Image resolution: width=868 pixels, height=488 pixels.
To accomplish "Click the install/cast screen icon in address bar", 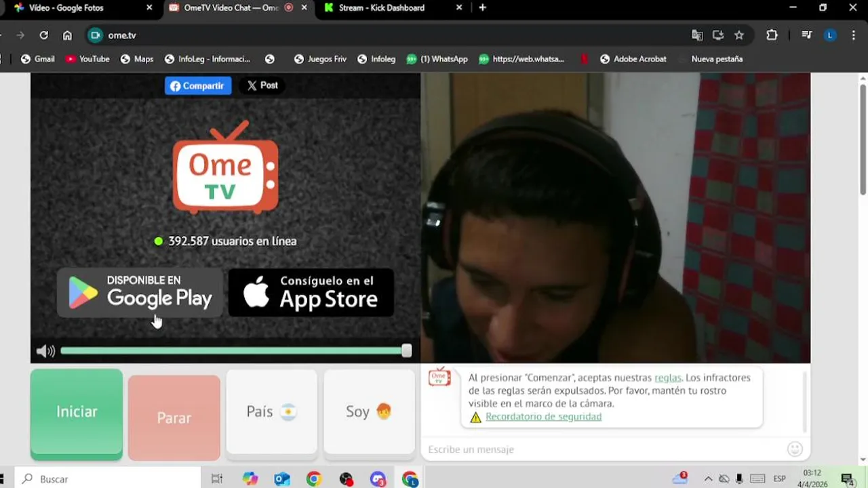I will (x=718, y=35).
